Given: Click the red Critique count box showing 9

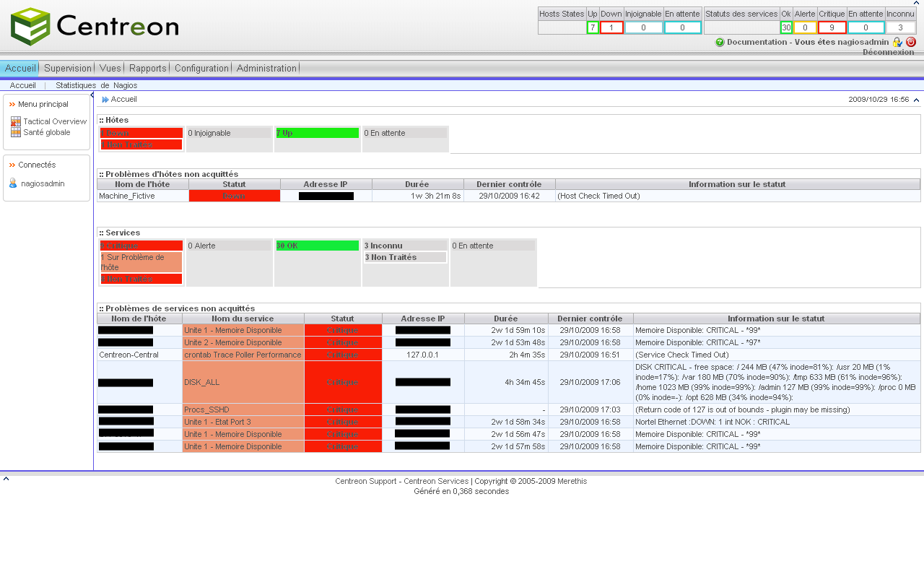Looking at the screenshot, I should click(832, 27).
